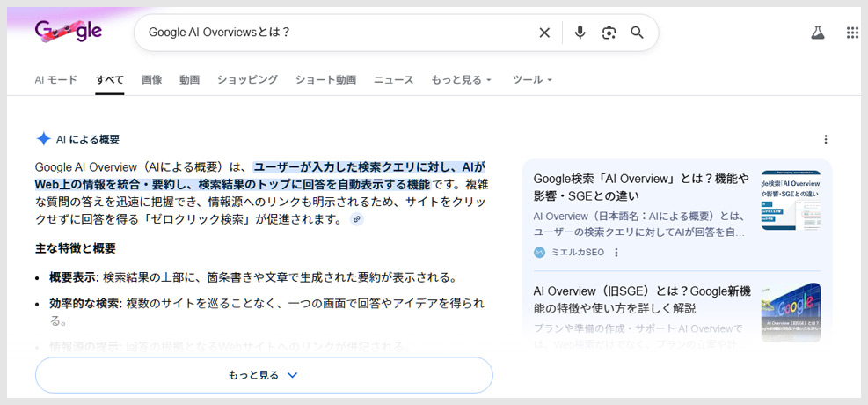868x405 pixels.
Task: Click the ミエルカSEO source name
Action: pyautogui.click(x=578, y=253)
